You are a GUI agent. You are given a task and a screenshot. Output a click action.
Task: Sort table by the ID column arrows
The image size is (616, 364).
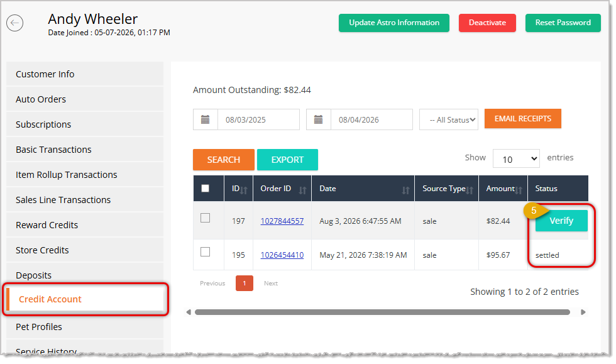pyautogui.click(x=244, y=190)
